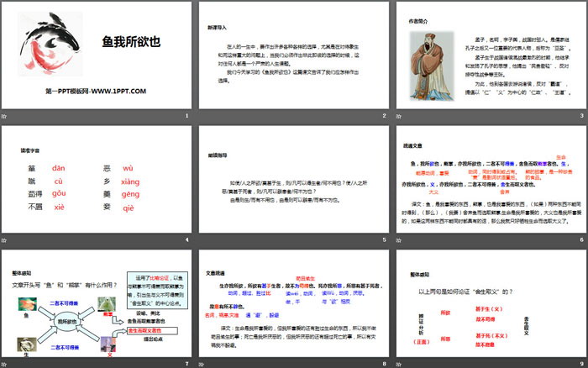Click the slide number "1" label

187,116
